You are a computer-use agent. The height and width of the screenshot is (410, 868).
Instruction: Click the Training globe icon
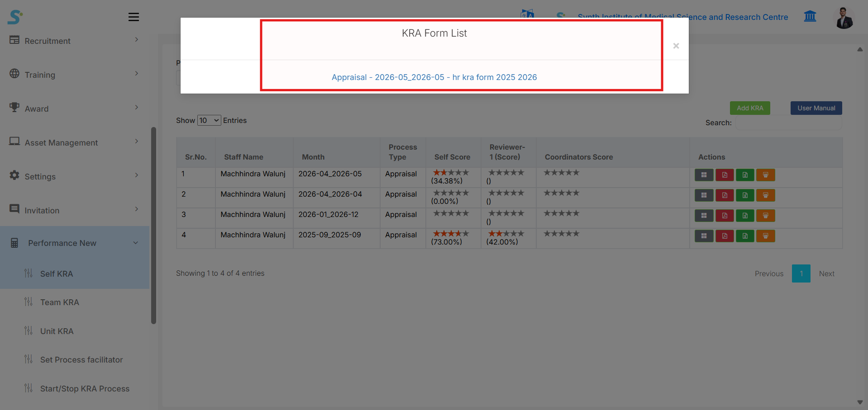point(14,74)
